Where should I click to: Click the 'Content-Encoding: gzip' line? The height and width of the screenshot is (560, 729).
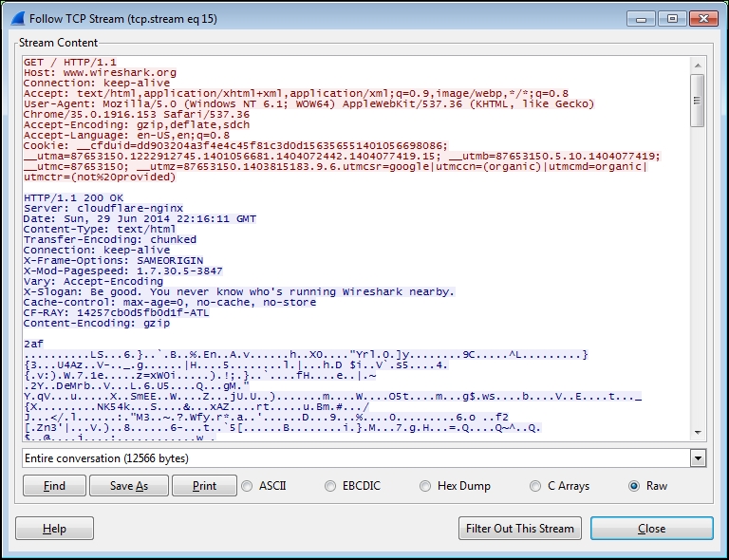[x=97, y=324]
